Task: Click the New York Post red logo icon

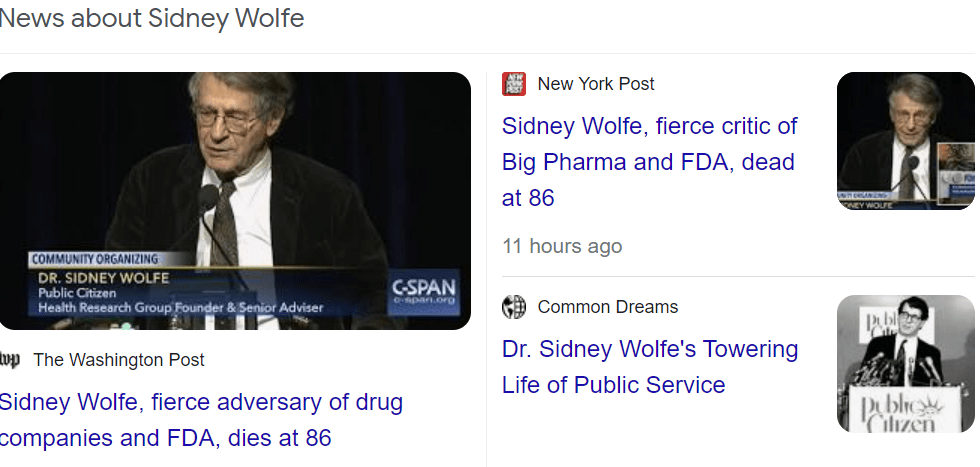Action: [514, 84]
